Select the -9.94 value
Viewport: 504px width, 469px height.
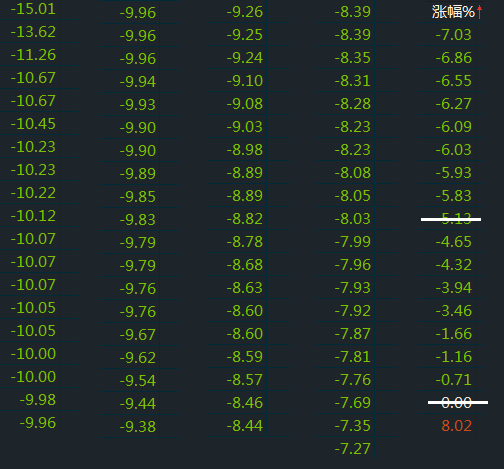pyautogui.click(x=138, y=82)
